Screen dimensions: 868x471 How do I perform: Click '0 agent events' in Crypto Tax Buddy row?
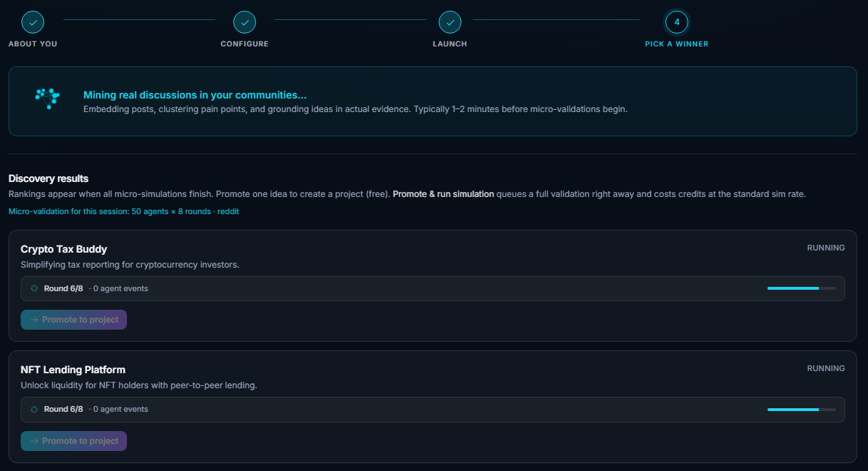tap(121, 289)
